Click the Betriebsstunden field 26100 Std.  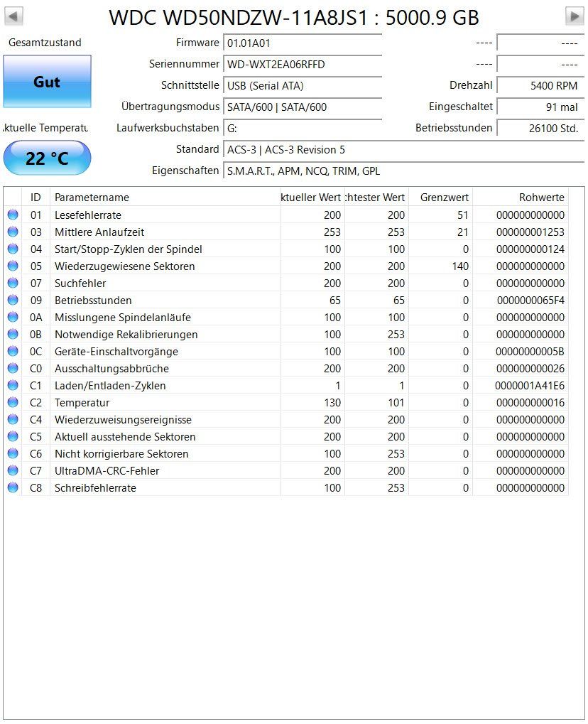(540, 128)
